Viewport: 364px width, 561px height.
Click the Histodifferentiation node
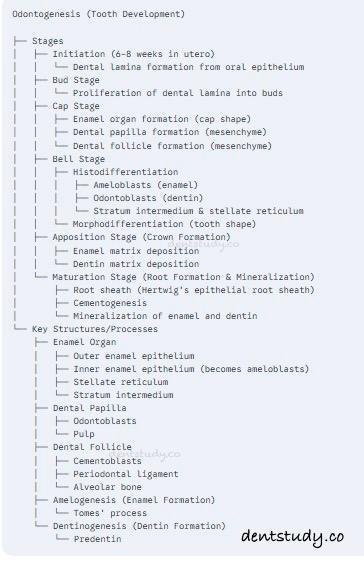point(126,172)
